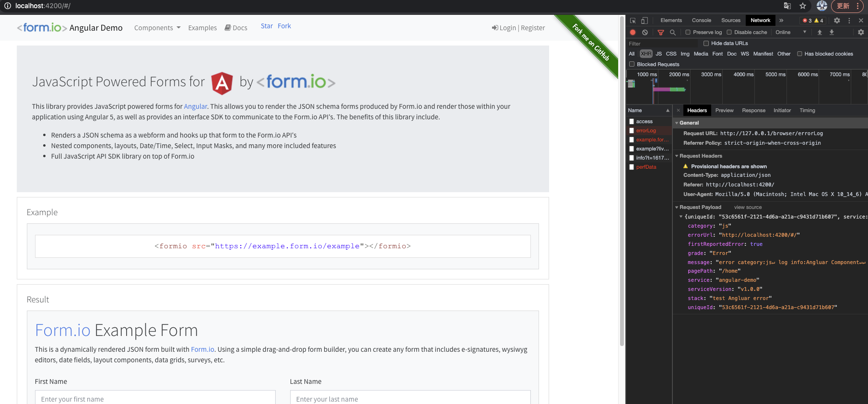Collapse the uniqueId payload object
Image resolution: width=868 pixels, height=404 pixels.
[x=681, y=217]
